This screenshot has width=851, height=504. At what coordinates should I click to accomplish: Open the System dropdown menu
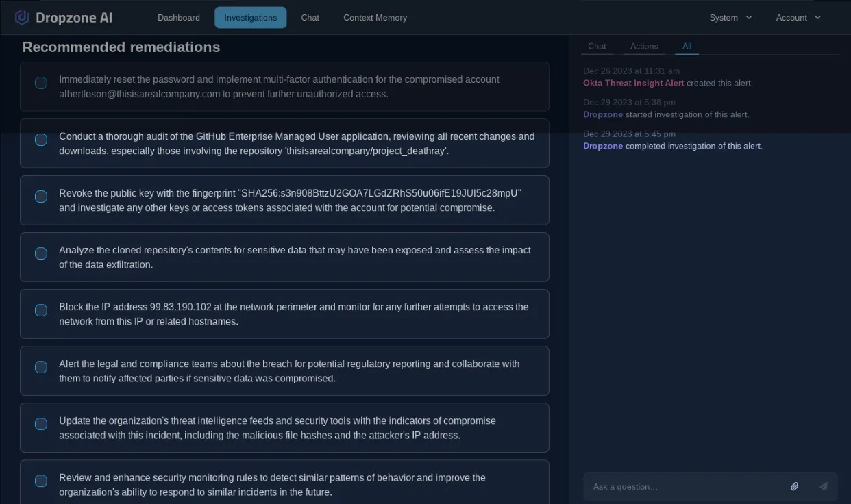coord(730,17)
